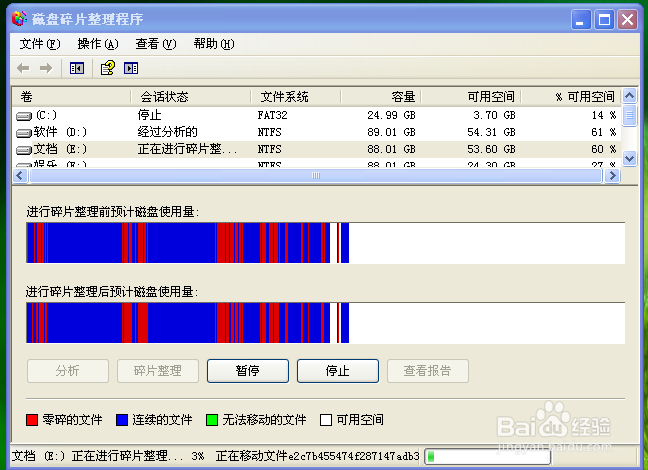Screen dimensions: 648x470
Task: Click the 停止 button
Action: [338, 371]
